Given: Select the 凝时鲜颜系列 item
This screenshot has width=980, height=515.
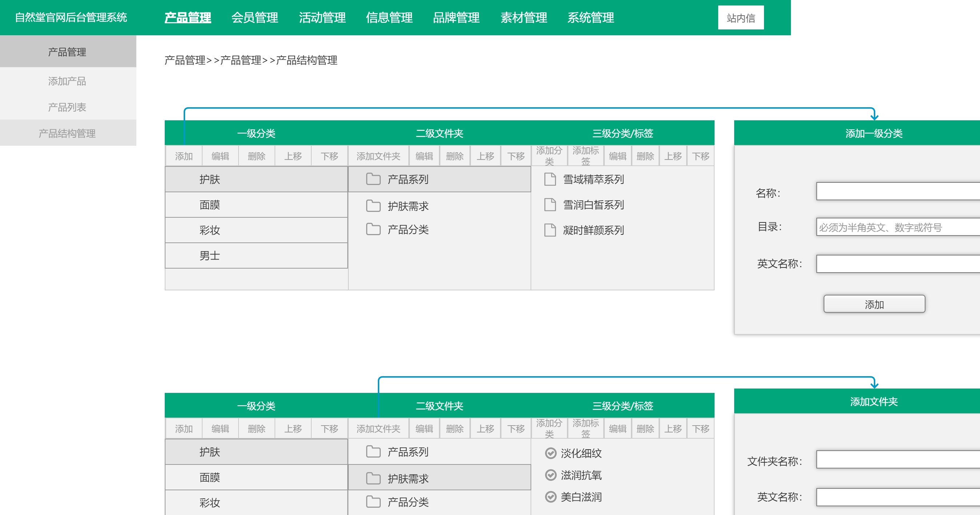Looking at the screenshot, I should tap(593, 230).
